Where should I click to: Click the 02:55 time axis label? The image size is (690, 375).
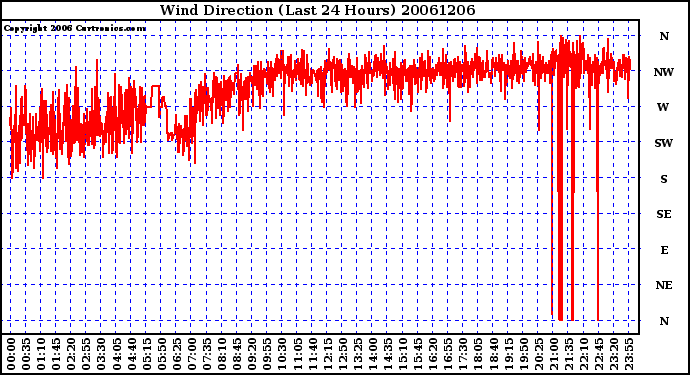(x=86, y=354)
